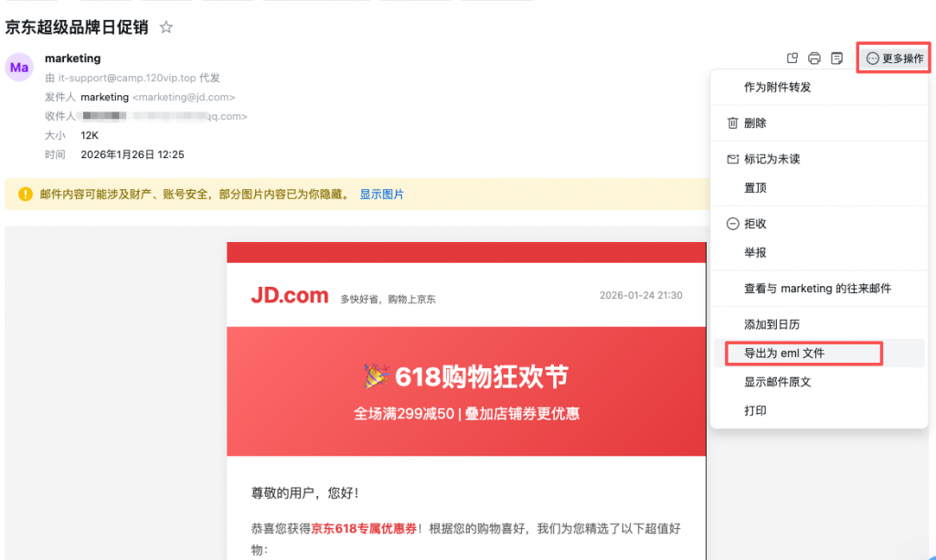
Task: Click the 显示图片 link
Action: point(381,195)
